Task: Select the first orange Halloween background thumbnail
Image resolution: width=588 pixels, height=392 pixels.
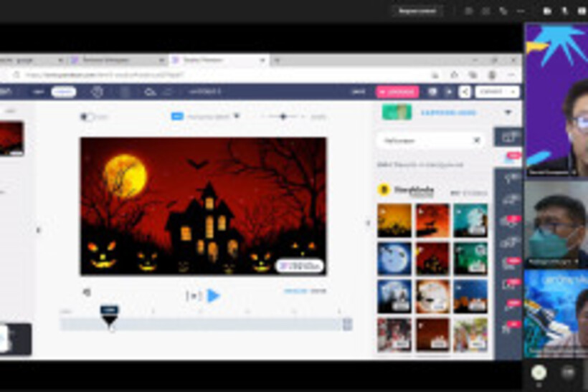Action: (x=394, y=220)
